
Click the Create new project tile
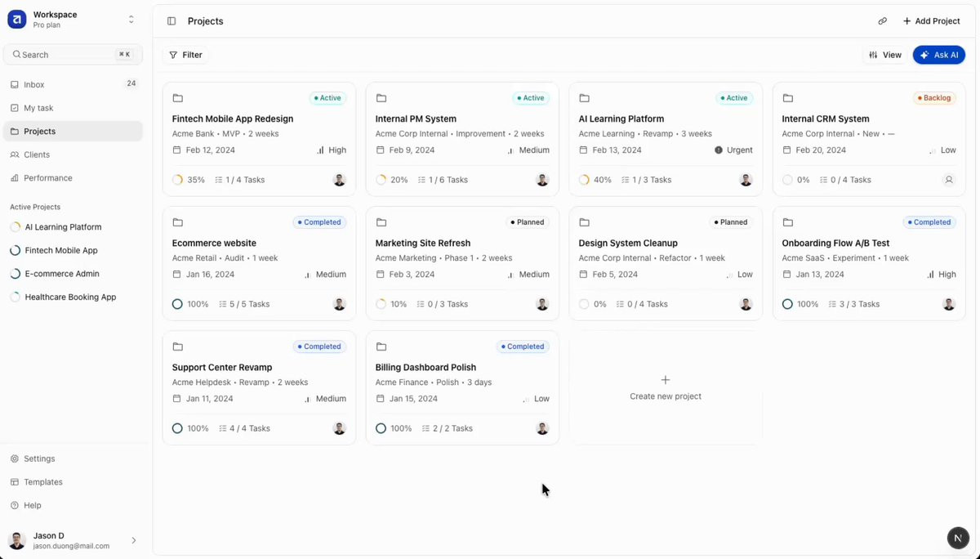pos(666,388)
